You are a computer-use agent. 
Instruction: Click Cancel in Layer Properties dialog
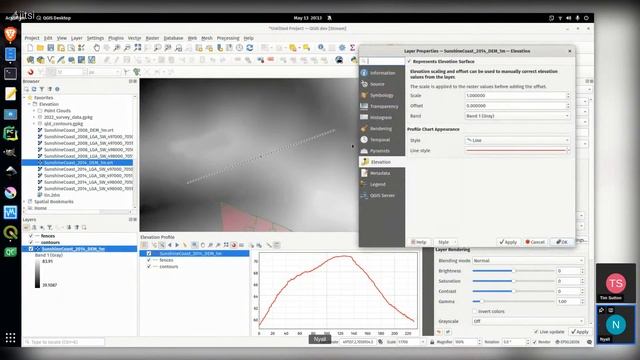pyautogui.click(x=535, y=242)
